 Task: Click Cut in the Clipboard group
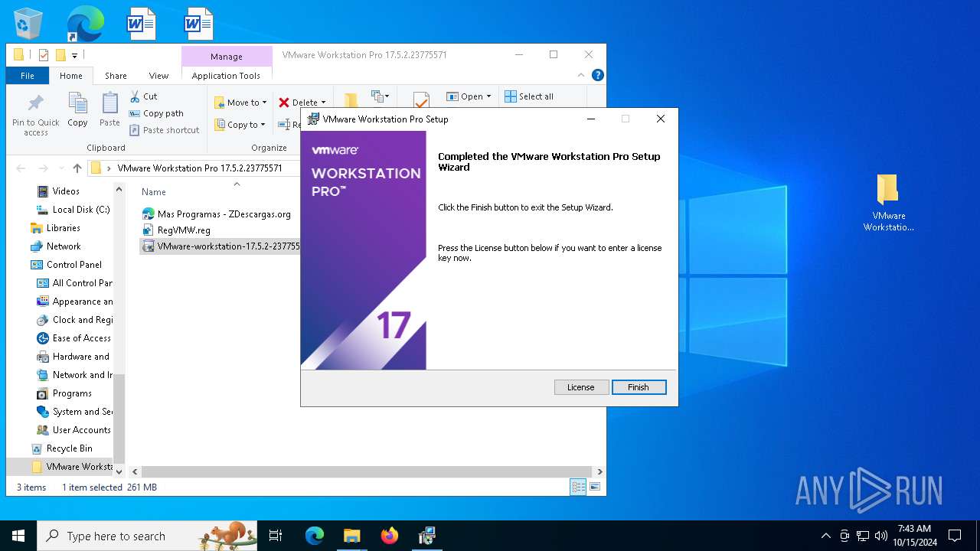[x=143, y=96]
